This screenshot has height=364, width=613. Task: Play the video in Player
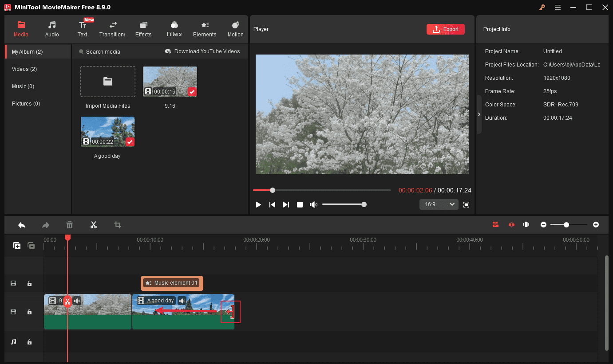click(258, 204)
